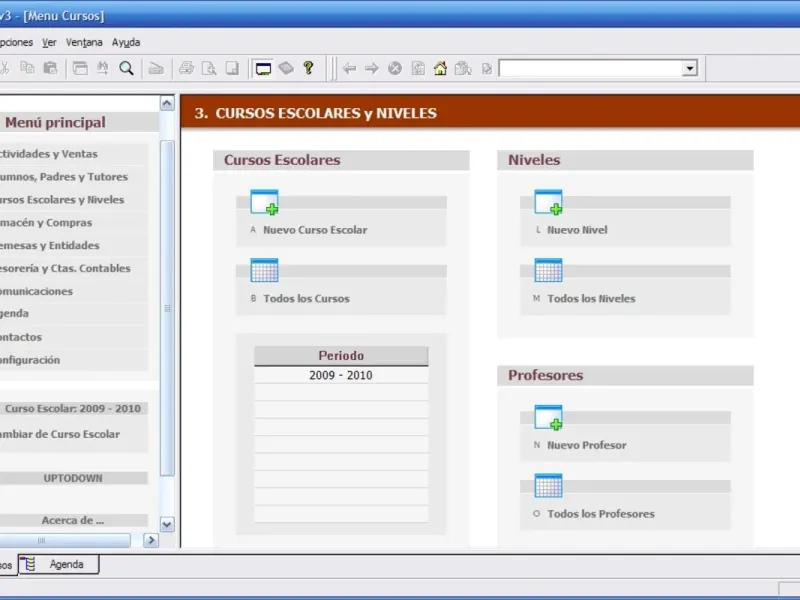Click the Acerca de ... button
The height and width of the screenshot is (600, 800).
pos(73,520)
